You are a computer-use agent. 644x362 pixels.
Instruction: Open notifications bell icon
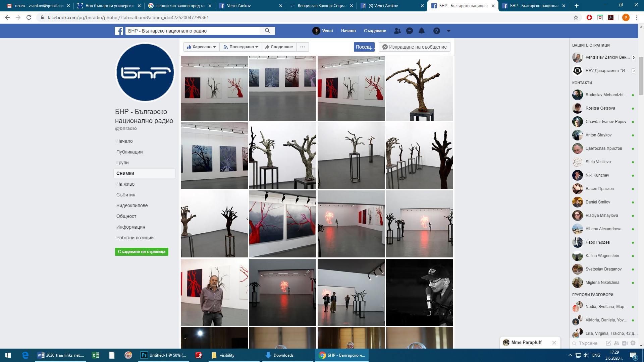pyautogui.click(x=422, y=31)
